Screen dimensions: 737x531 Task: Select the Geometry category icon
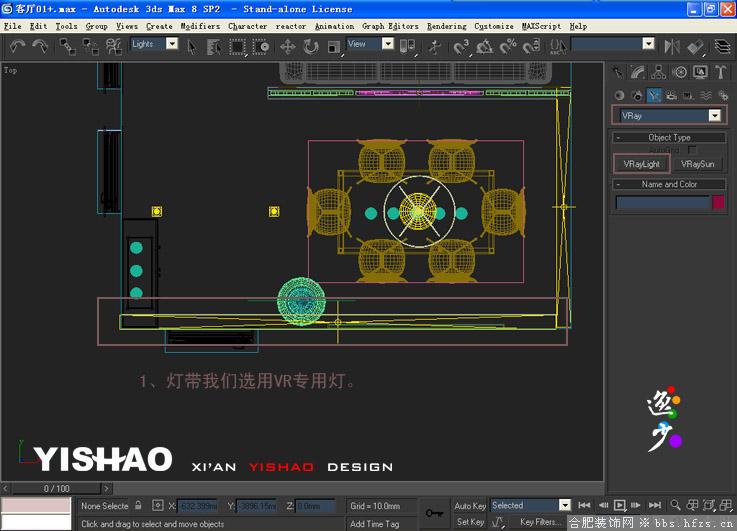[x=619, y=95]
